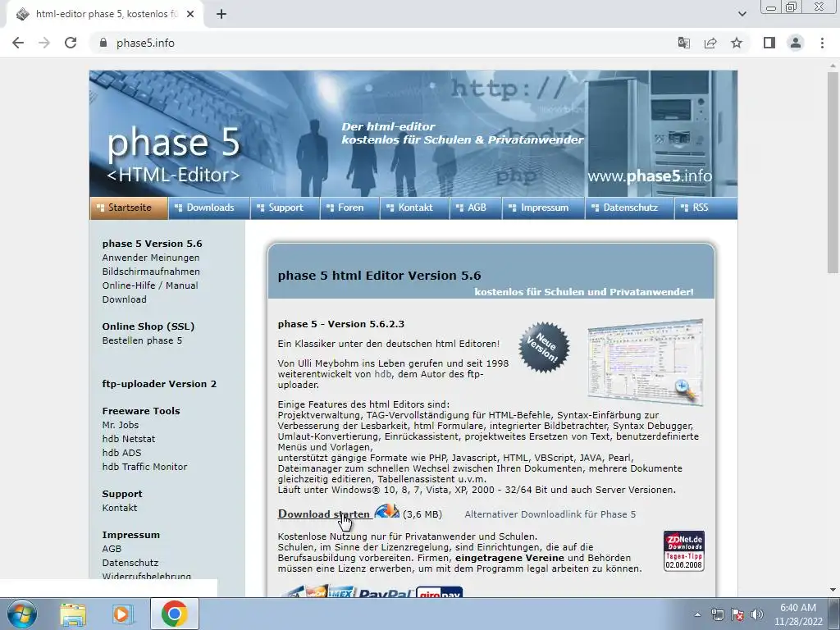Open Online Shop (SSL) heading link
Screen dimensions: 840x630
coord(148,326)
